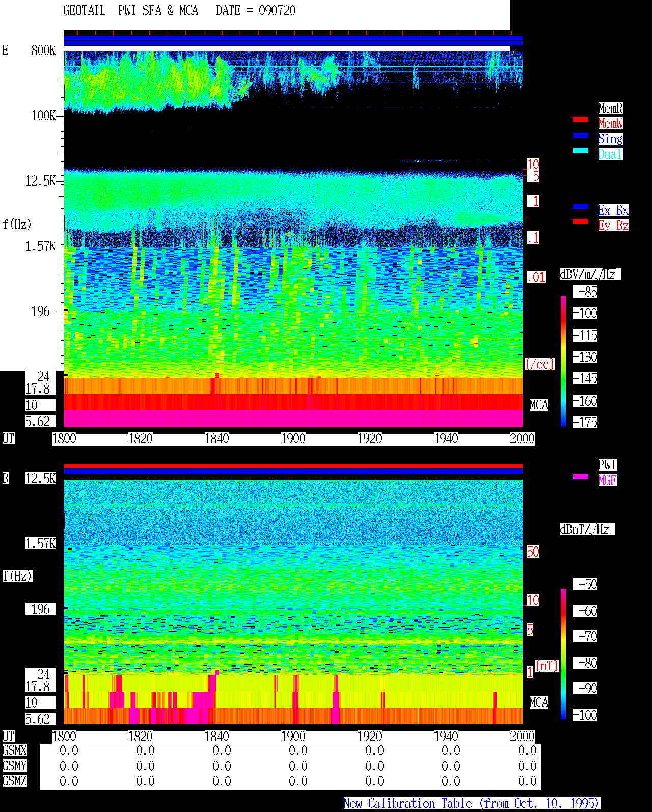Image resolution: width=652 pixels, height=812 pixels.
Task: Click the cyan Dual legend swatch
Action: 581,150
